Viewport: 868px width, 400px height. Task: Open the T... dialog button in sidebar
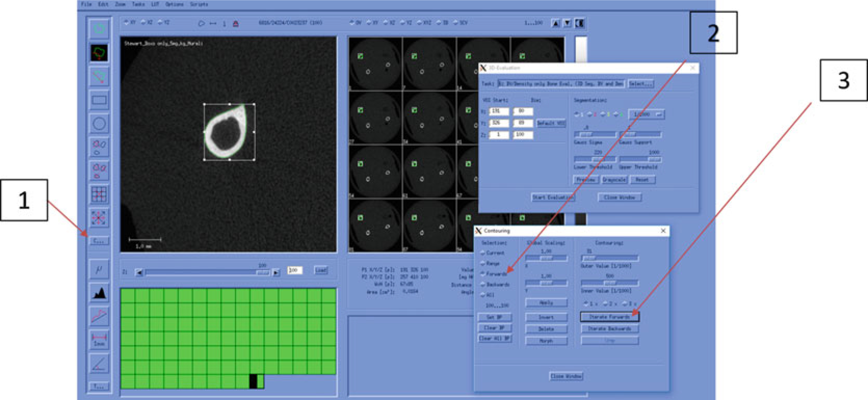pyautogui.click(x=99, y=386)
